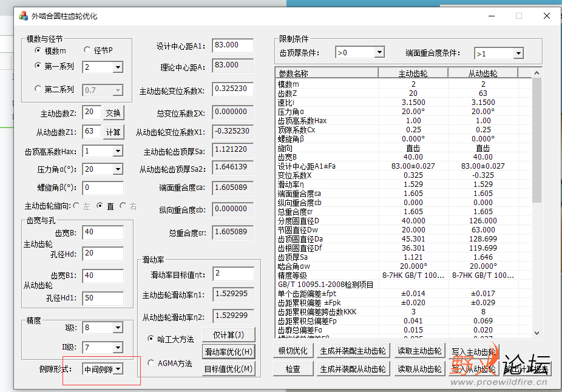This screenshot has width=562, height=392.
Task: Click the 总重合度εr value field
Action: point(232,232)
